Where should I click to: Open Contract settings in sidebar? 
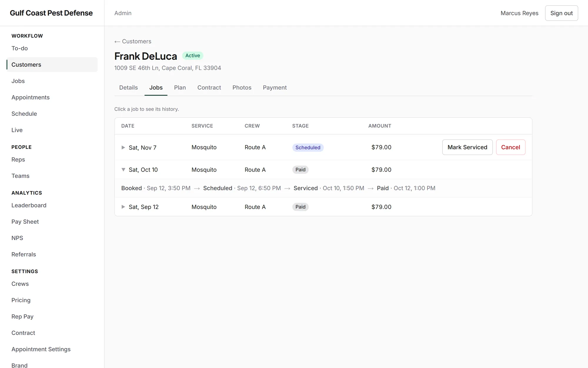coord(52,333)
